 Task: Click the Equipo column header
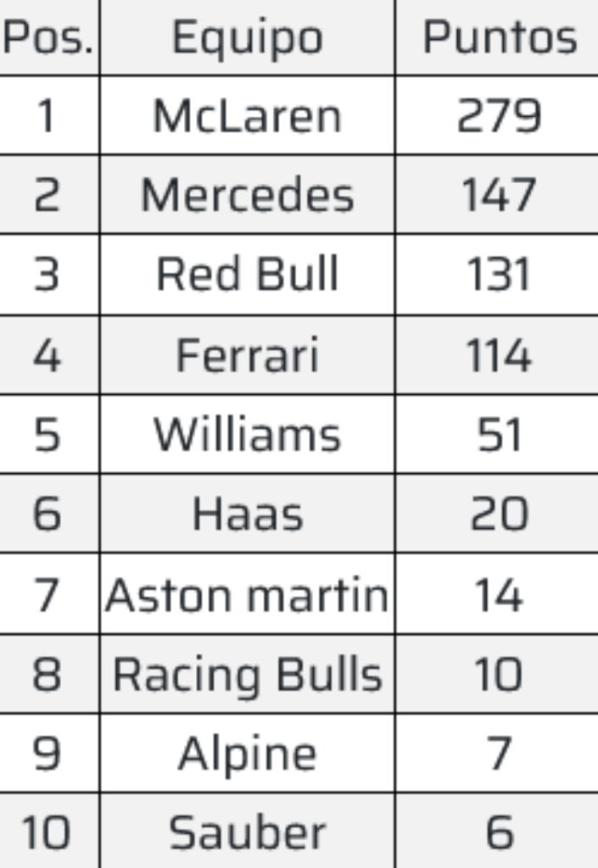point(247,38)
